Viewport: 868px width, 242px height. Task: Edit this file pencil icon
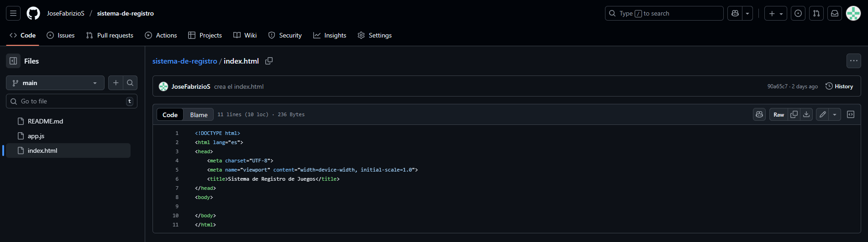coord(822,114)
